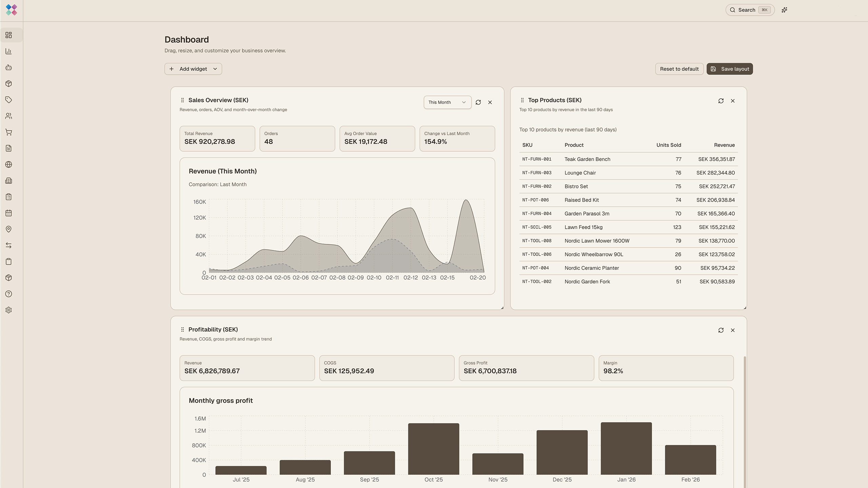
Task: Open the This Month period dropdown
Action: (x=447, y=102)
